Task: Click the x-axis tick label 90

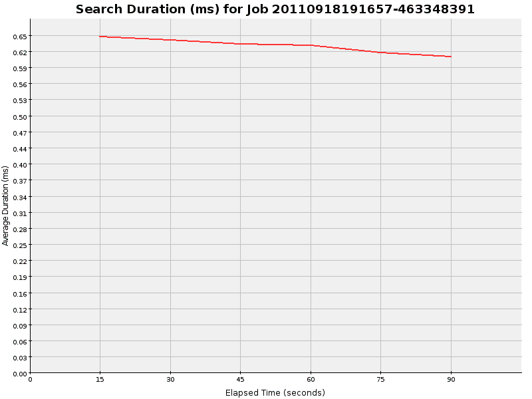Action: tap(451, 380)
